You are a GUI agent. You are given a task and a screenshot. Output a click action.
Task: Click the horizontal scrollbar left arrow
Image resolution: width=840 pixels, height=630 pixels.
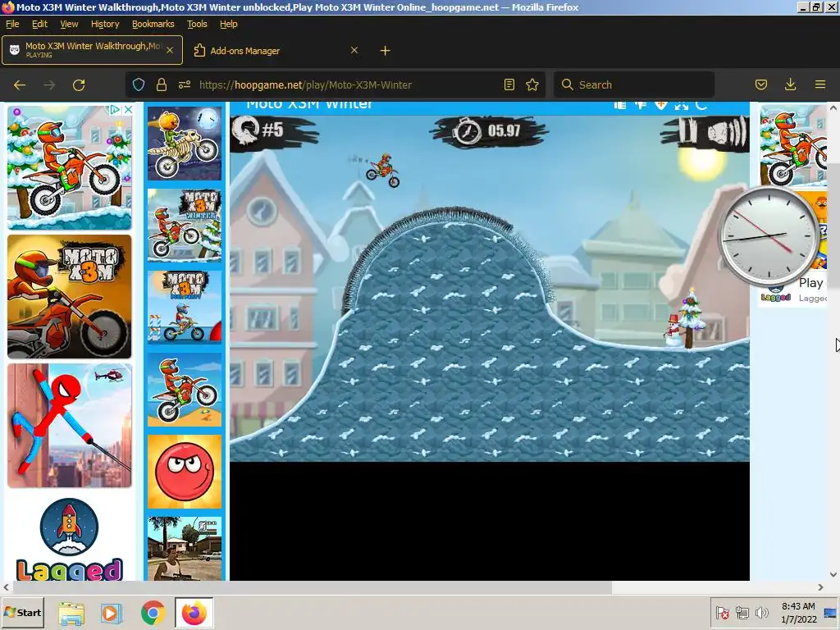6,587
